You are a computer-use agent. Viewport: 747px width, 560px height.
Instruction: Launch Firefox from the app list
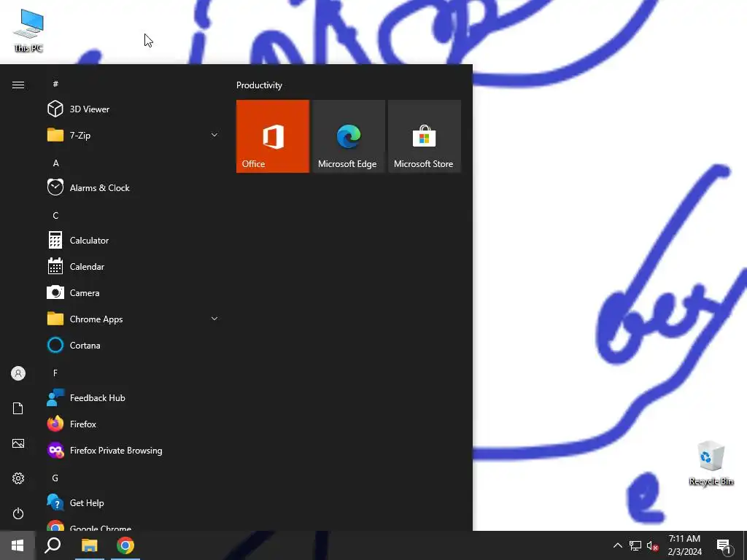[132, 424]
